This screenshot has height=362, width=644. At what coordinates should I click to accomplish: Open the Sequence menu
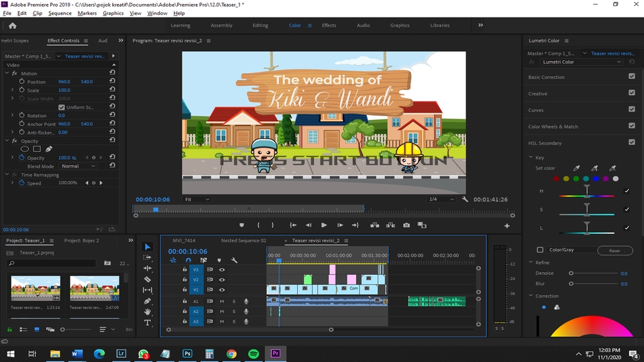[x=60, y=13]
